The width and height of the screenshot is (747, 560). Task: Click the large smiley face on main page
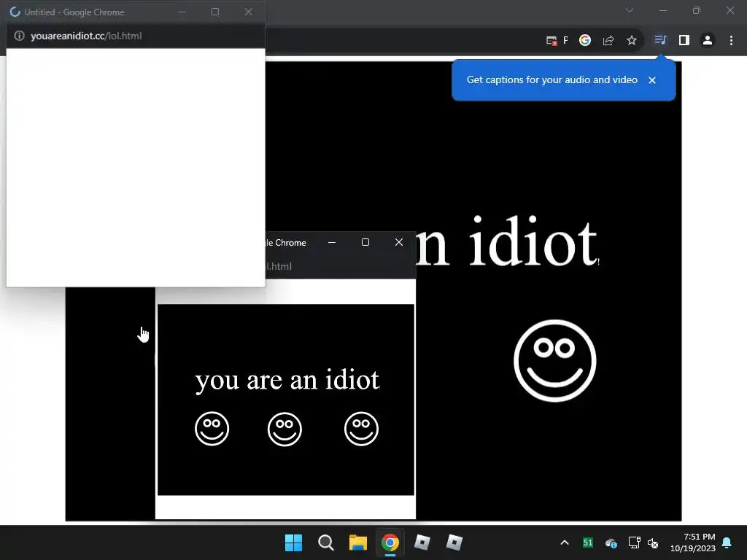(x=555, y=360)
